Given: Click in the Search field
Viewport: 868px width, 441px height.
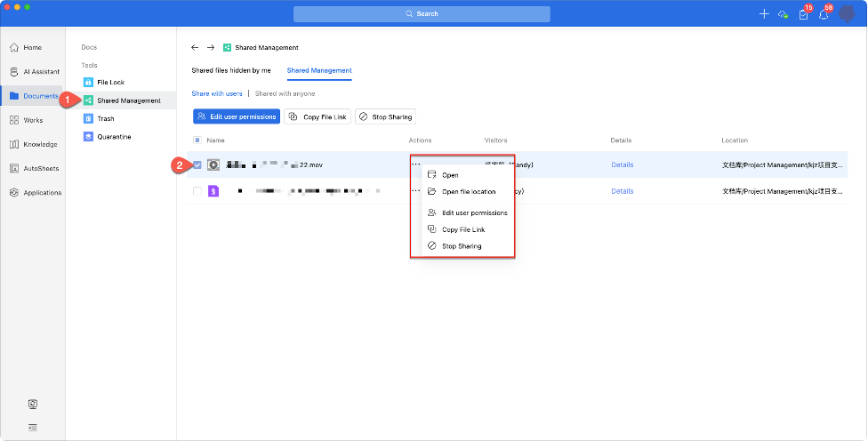Looking at the screenshot, I should point(422,14).
